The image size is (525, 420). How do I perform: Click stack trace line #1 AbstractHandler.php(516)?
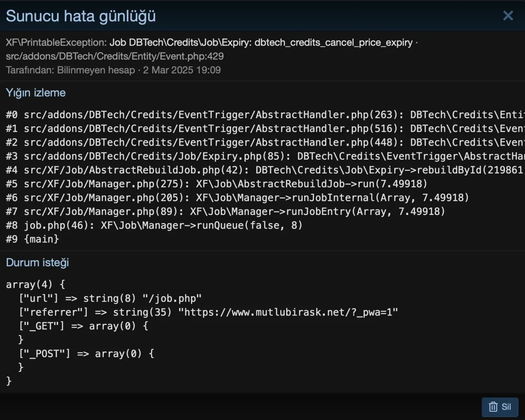[265, 129]
